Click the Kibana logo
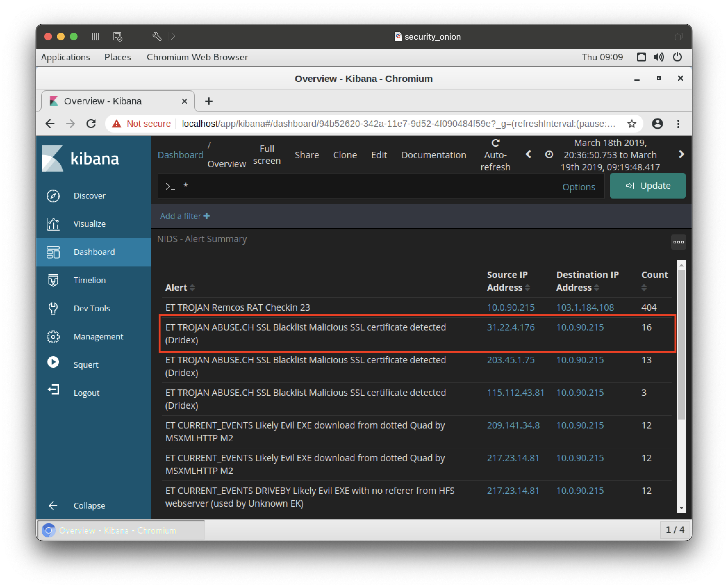The height and width of the screenshot is (588, 728). coord(80,158)
